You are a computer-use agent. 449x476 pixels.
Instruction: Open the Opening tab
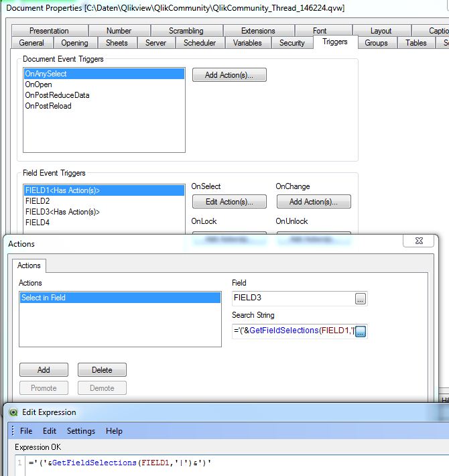pyautogui.click(x=74, y=43)
